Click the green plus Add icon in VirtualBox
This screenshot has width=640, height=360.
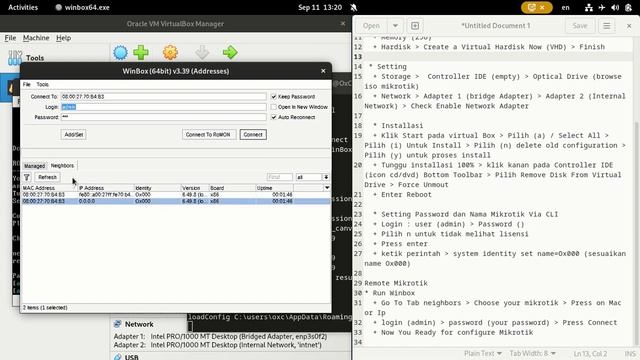click(141, 52)
